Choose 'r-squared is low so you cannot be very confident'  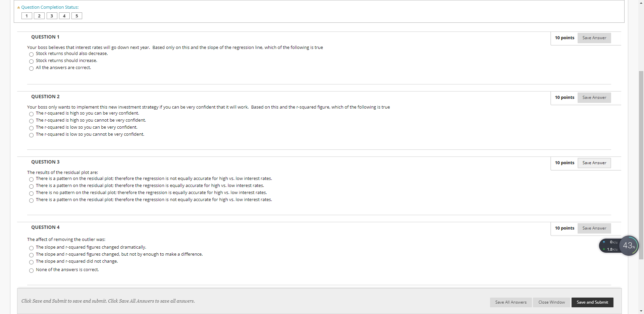pos(31,135)
